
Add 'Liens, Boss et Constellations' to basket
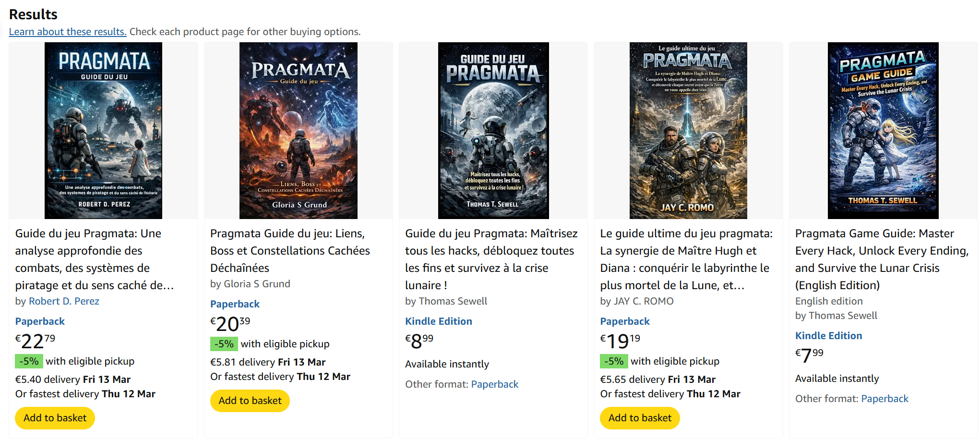click(250, 401)
